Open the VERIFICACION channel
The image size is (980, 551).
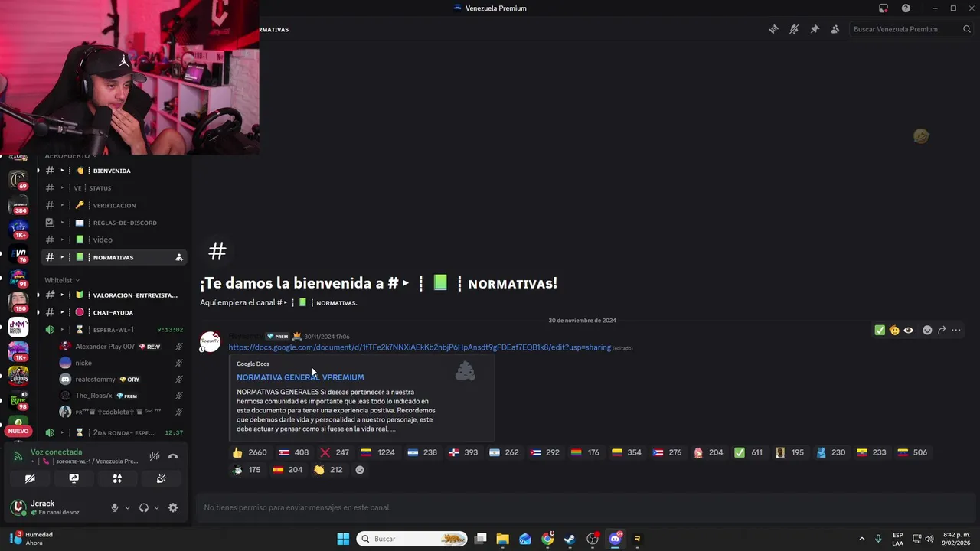coord(113,205)
